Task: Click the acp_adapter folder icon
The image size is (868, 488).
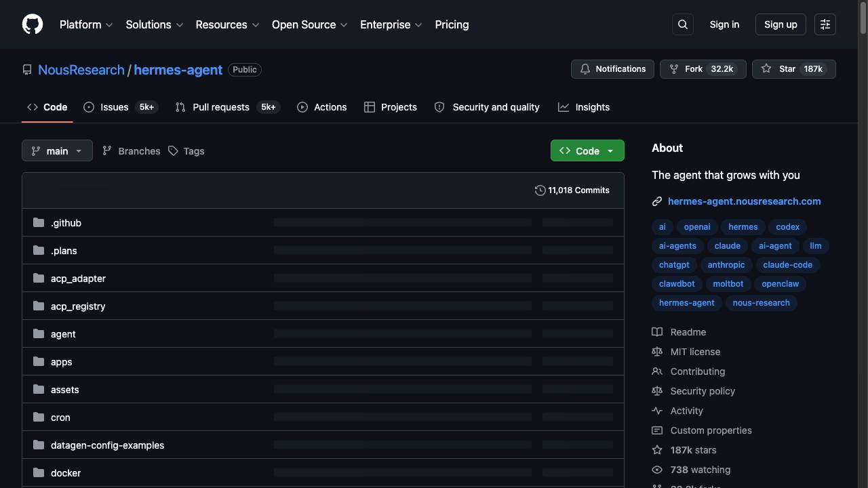Action: [x=39, y=278]
